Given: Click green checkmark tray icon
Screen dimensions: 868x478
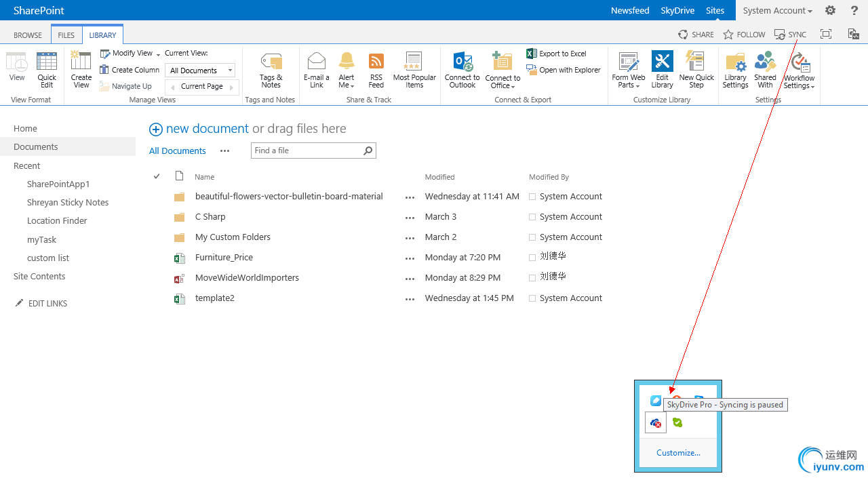Looking at the screenshot, I should point(677,422).
